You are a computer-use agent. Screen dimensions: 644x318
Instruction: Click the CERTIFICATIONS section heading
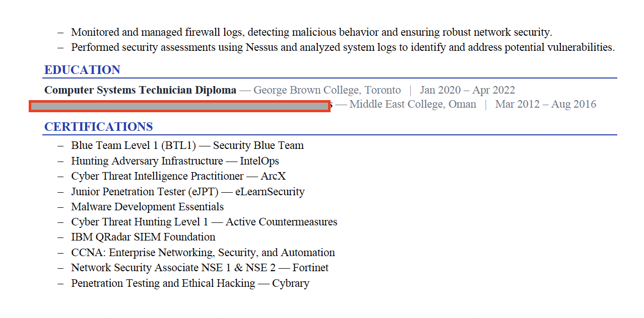click(98, 127)
